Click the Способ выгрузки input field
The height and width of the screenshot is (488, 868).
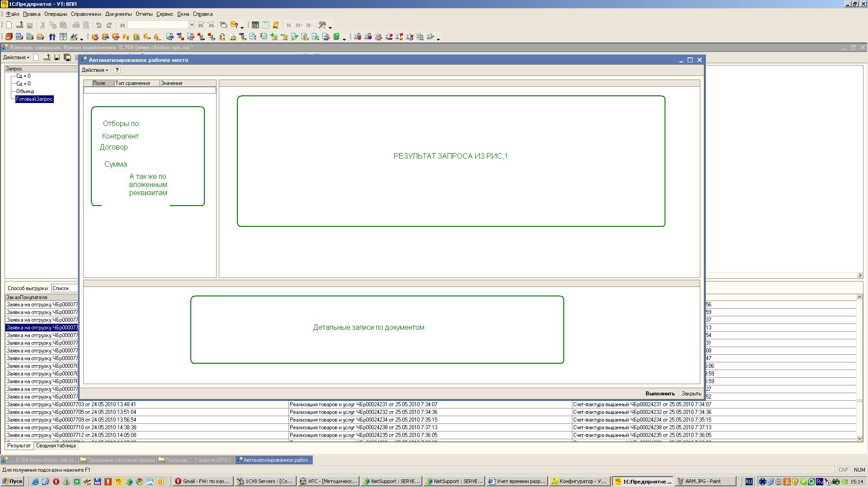[64, 288]
